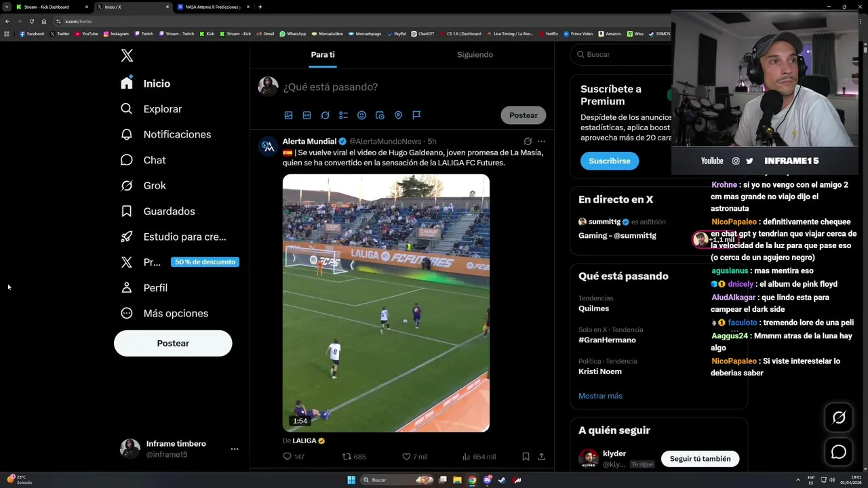
Task: Click the Alerta Mundial avatar
Action: [x=268, y=146]
